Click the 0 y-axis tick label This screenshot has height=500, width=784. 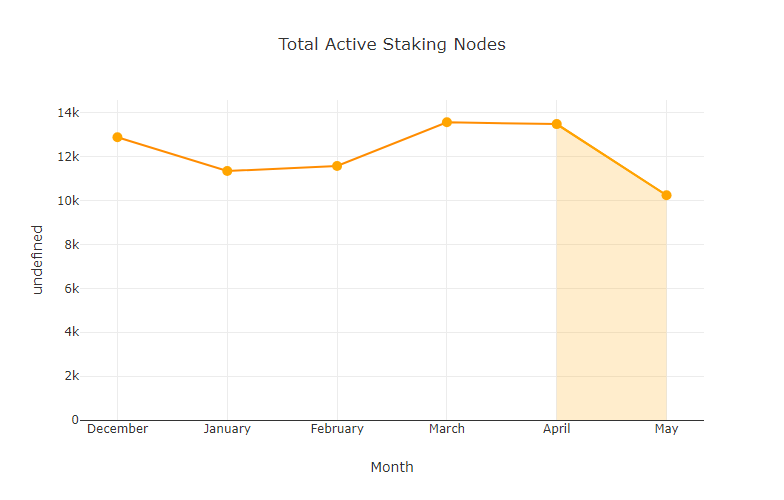coord(74,420)
